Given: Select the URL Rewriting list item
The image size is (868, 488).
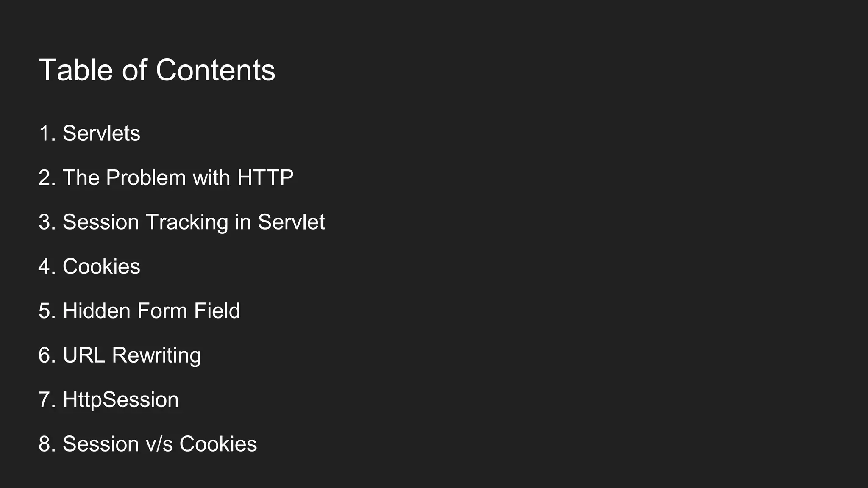Looking at the screenshot, I should pyautogui.click(x=131, y=355).
